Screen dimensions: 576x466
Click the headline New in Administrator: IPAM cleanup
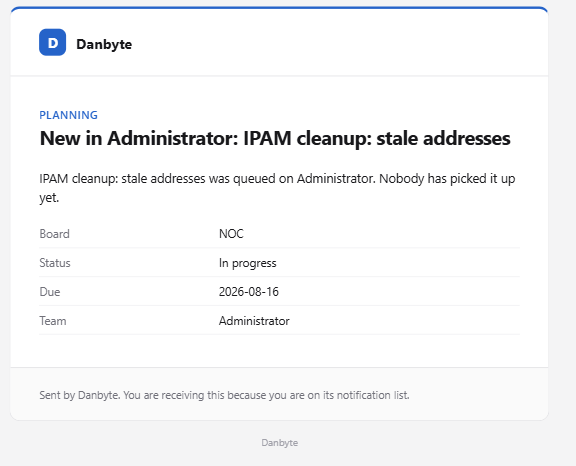275,138
